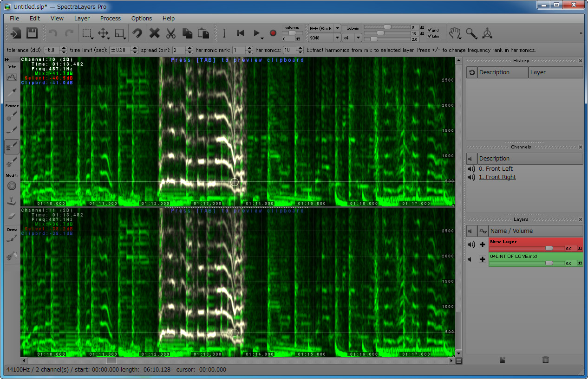Open the x4 resolution dropdown
Viewport: 588px width, 379px height.
(x=352, y=38)
